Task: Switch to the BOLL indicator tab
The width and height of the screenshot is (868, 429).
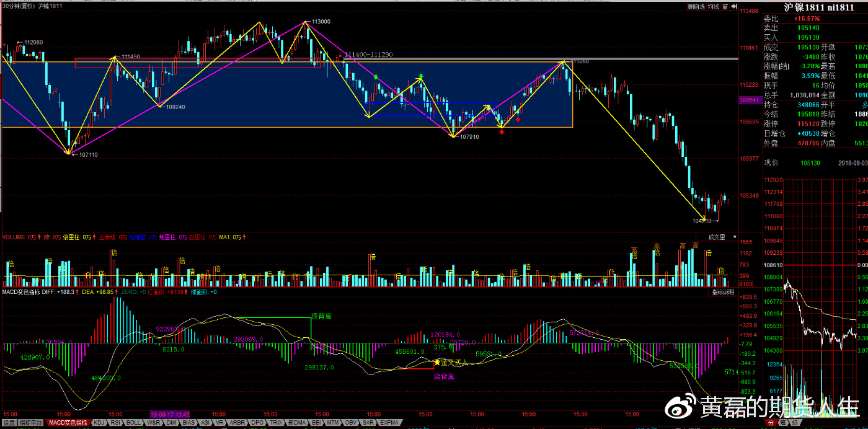Action: (x=133, y=422)
